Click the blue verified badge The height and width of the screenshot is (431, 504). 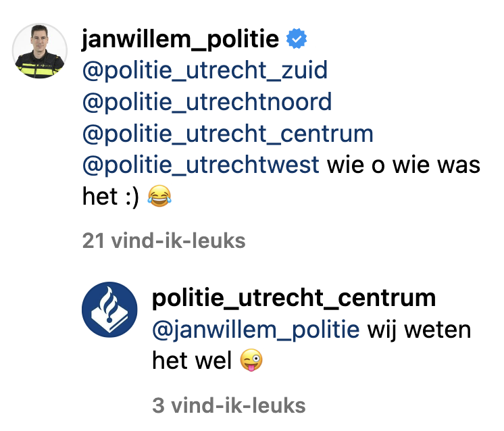click(x=296, y=40)
